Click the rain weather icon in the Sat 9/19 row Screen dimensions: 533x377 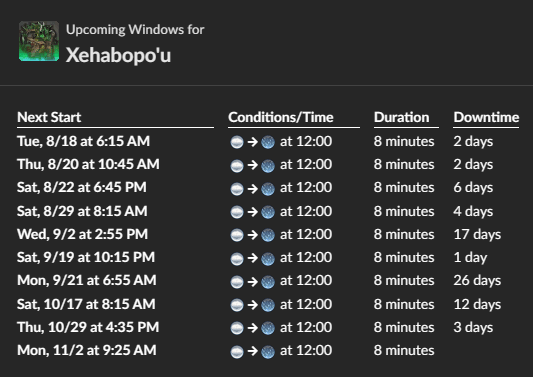point(268,258)
